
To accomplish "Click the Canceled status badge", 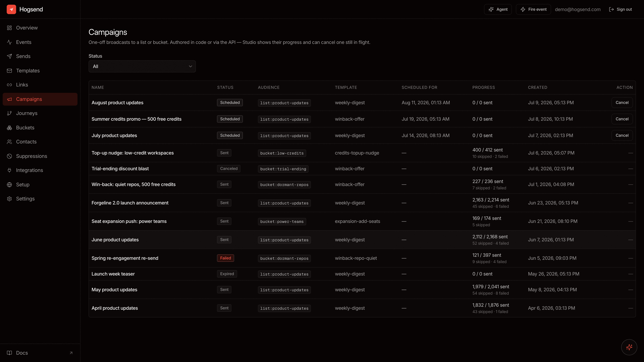I will point(229,169).
